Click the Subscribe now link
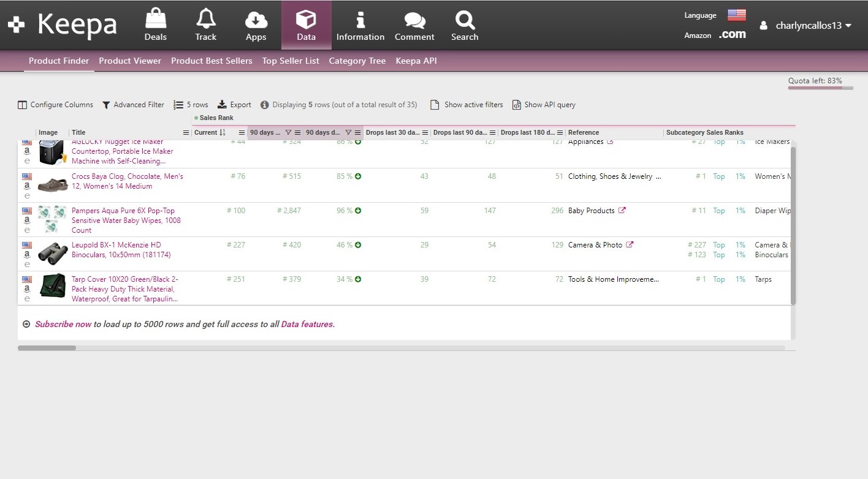The image size is (868, 479). point(63,324)
